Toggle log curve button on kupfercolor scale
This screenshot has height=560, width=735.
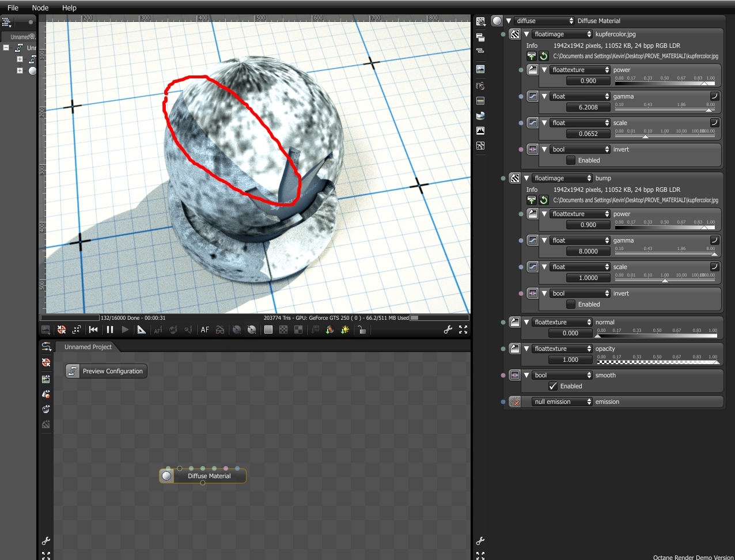pyautogui.click(x=714, y=123)
